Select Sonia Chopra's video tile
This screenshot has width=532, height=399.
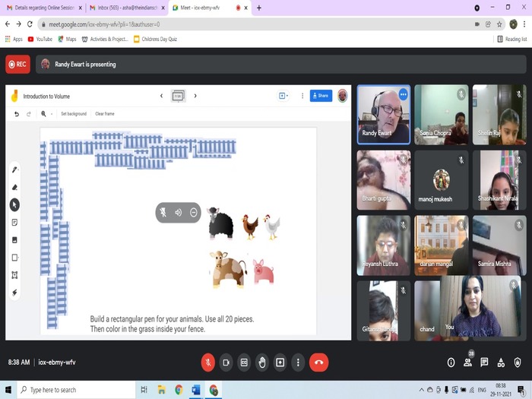(x=441, y=115)
